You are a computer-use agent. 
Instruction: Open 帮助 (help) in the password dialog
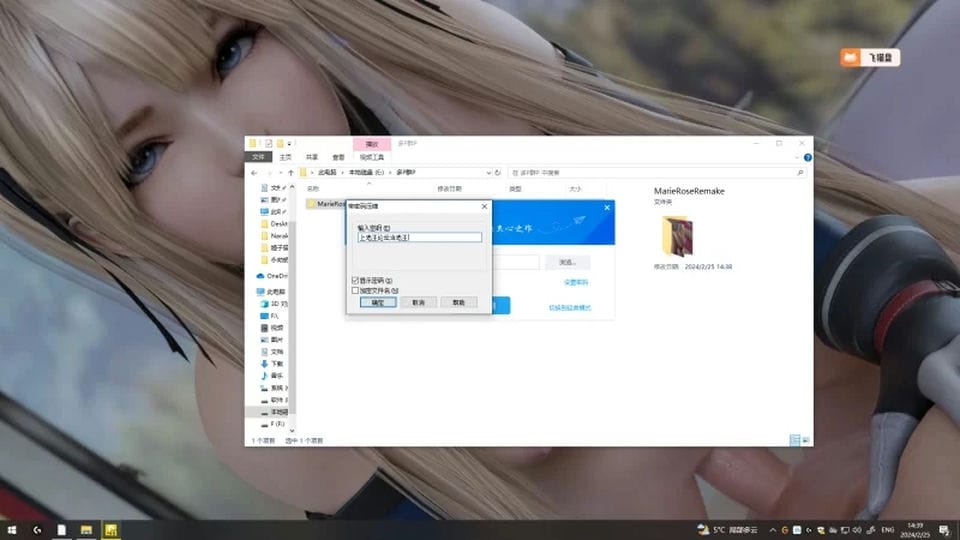point(459,302)
